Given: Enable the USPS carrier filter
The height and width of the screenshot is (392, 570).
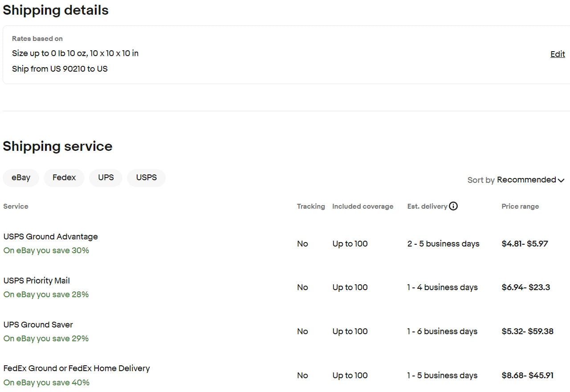Looking at the screenshot, I should 147,178.
